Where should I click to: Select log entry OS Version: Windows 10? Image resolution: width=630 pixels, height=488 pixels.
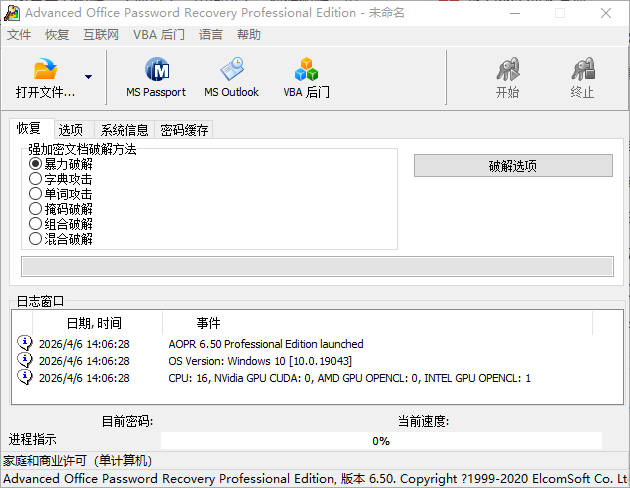pos(260,361)
